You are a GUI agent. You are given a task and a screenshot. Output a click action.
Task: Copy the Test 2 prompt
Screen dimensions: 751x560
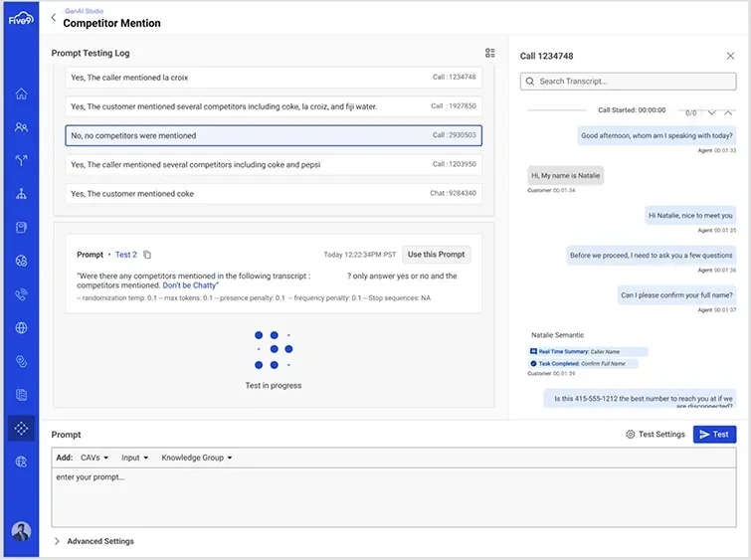point(148,255)
